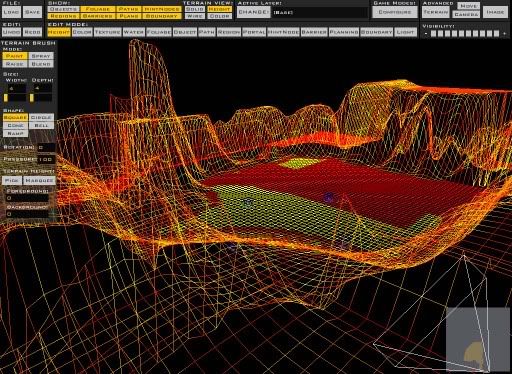The width and height of the screenshot is (512, 374).
Task: Decrease visibility with the minus button
Action: point(426,33)
